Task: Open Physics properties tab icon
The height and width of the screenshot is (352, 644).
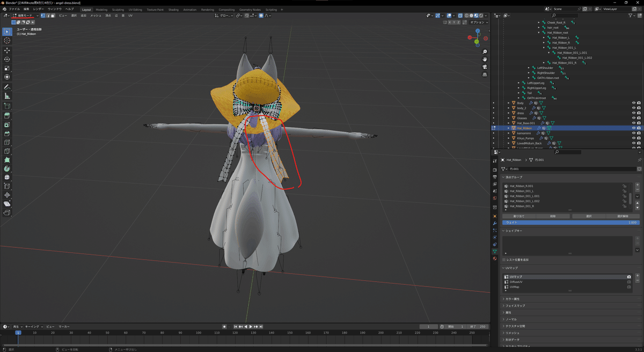Action: tap(495, 237)
